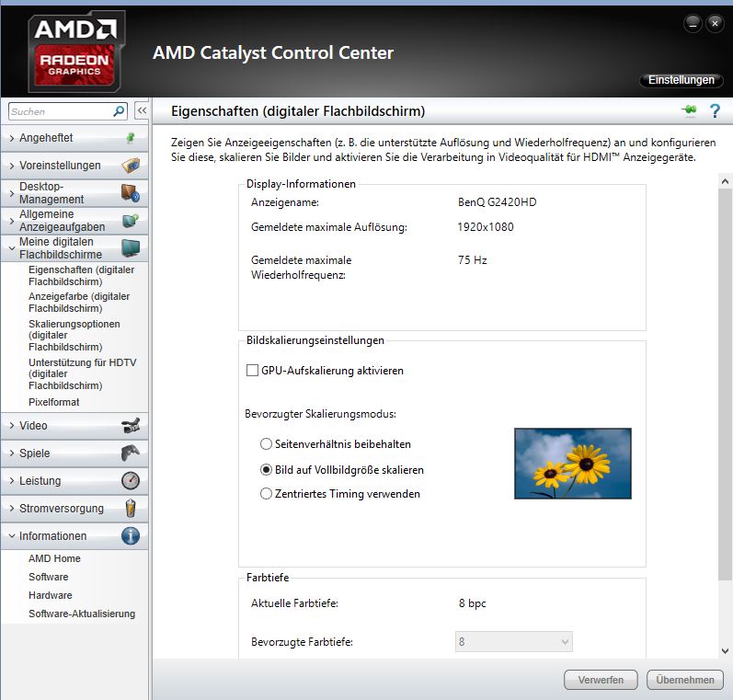Open Eigenschaften (digitaler Flachbildschirm) page
The width and height of the screenshot is (733, 700).
point(81,275)
